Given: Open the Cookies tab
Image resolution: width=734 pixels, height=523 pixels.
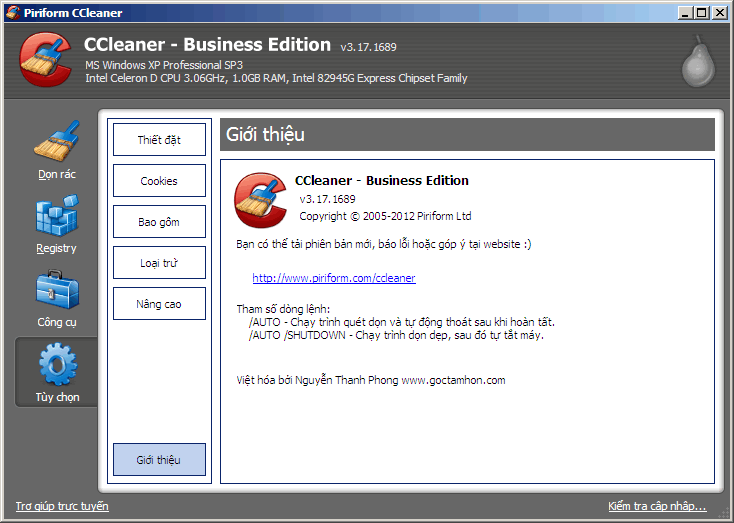Looking at the screenshot, I should pyautogui.click(x=159, y=181).
